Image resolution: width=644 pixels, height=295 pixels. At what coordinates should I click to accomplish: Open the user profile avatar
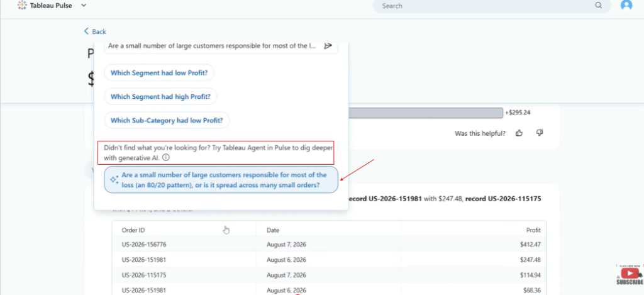pyautogui.click(x=626, y=5)
